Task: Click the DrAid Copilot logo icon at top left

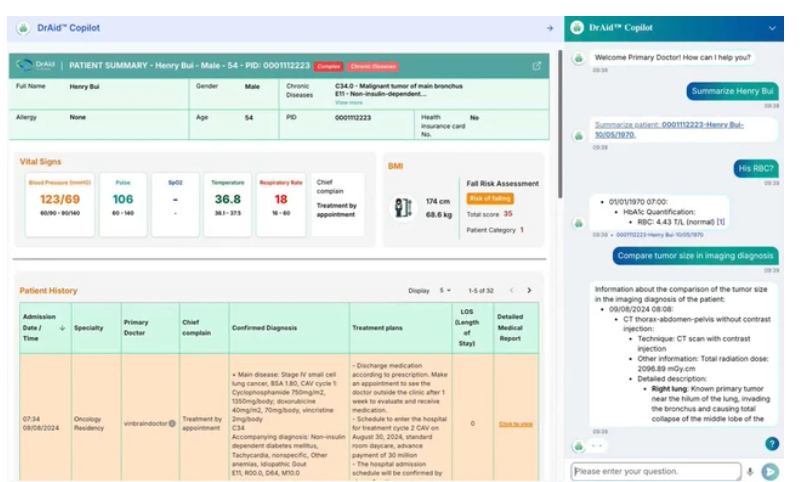Action: [23, 28]
